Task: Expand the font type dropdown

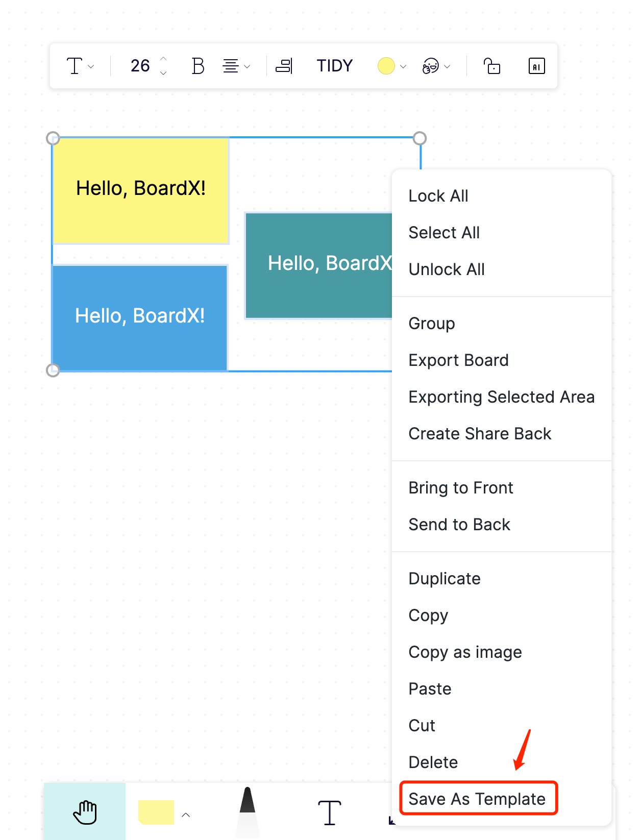Action: (x=80, y=66)
